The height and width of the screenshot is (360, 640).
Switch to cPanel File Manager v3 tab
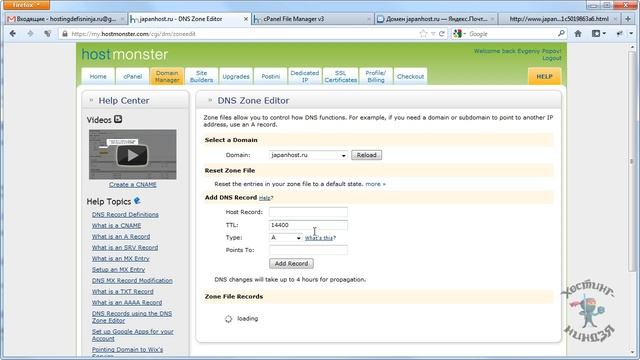tap(312, 19)
